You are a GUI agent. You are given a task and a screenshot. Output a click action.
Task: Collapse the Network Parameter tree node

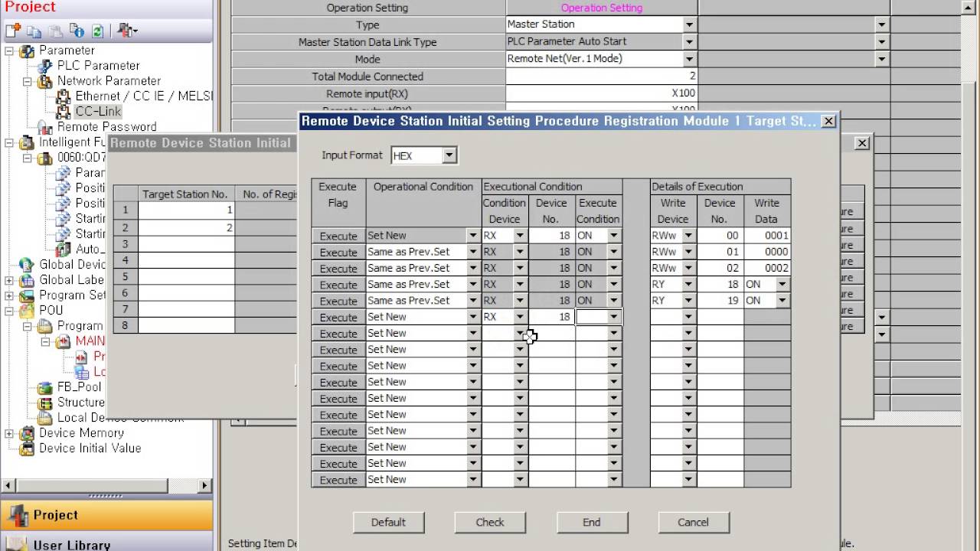[28, 81]
